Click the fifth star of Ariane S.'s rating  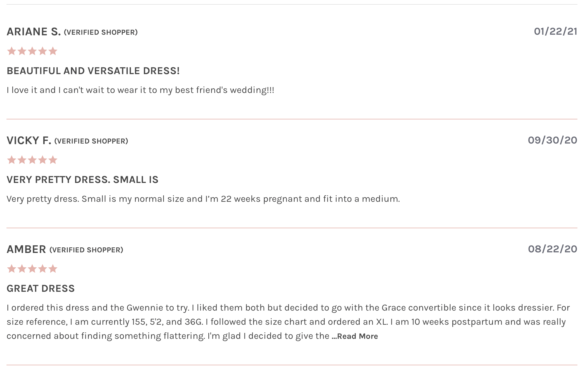coord(53,51)
